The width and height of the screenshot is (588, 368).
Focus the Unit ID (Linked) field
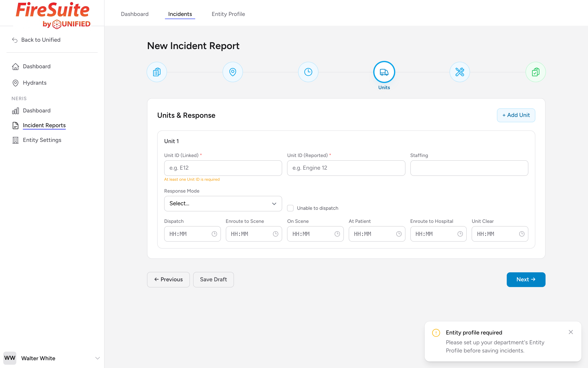click(x=223, y=168)
